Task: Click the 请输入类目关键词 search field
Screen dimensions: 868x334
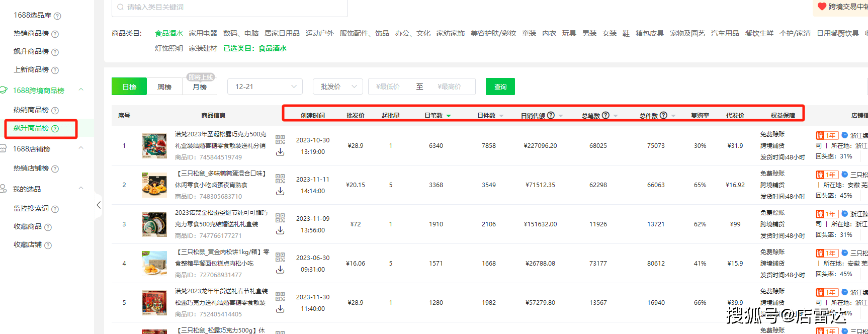Action: tap(230, 8)
